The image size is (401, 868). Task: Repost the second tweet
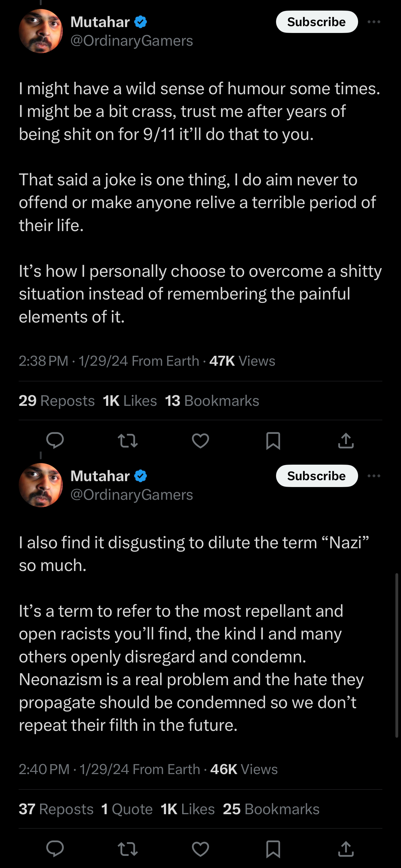[x=128, y=849]
